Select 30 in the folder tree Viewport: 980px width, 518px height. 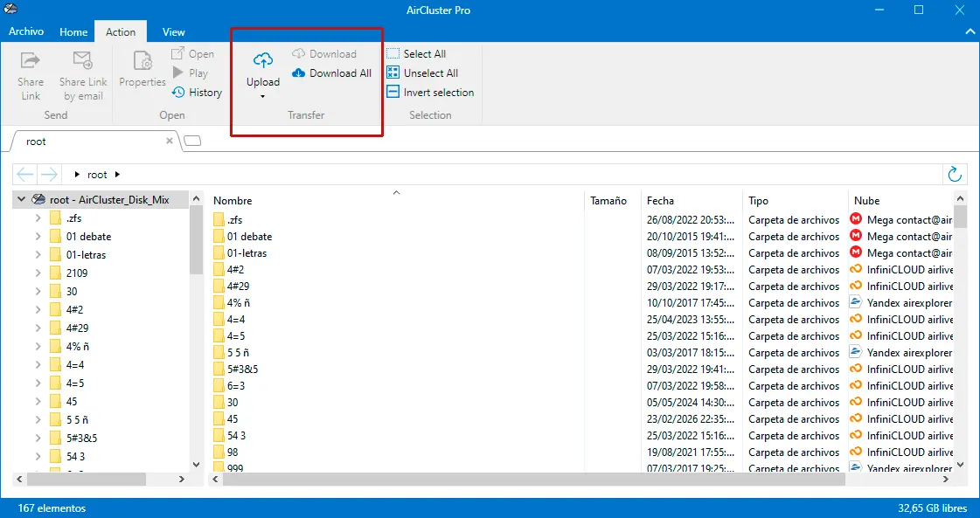click(72, 291)
